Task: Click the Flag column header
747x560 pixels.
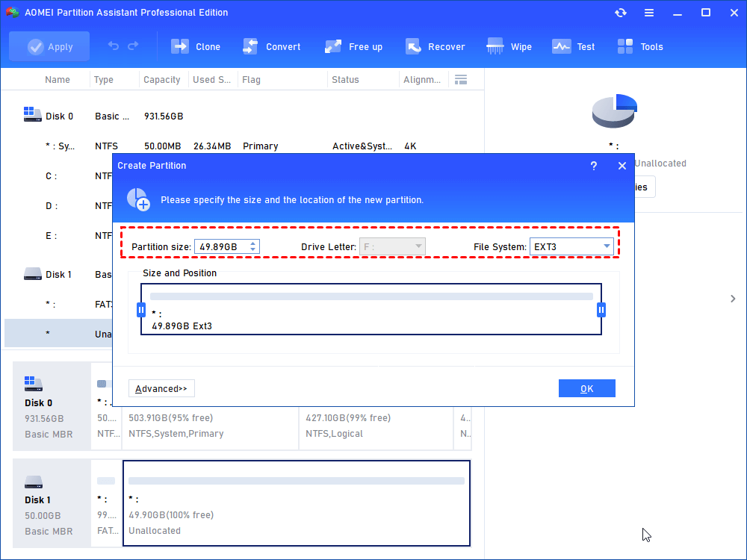Action: [x=251, y=80]
